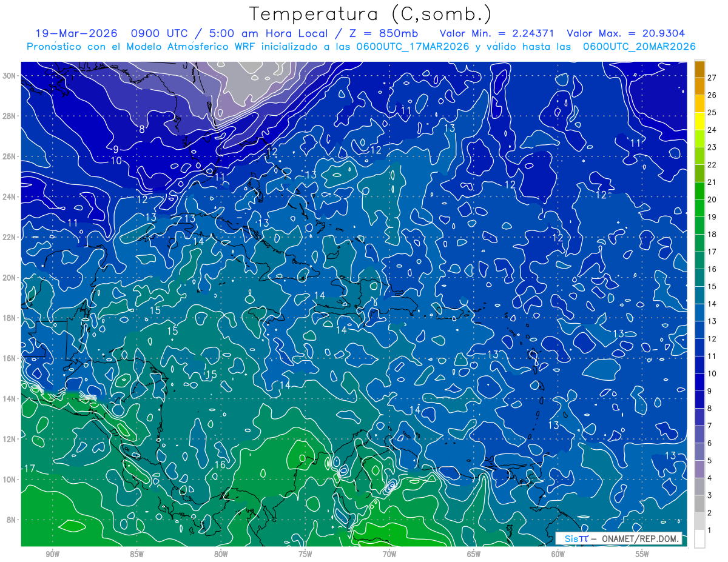Click the 65W longitude axis label
The image size is (728, 562).
pos(474,555)
